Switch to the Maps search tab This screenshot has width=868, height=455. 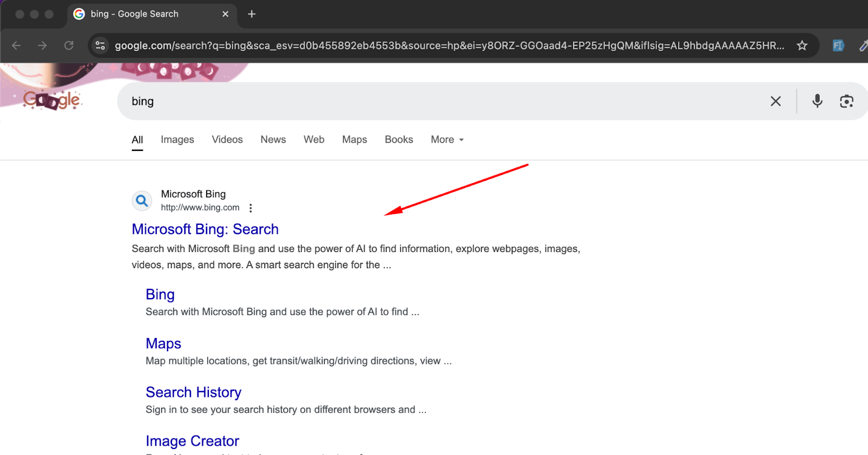tap(355, 140)
